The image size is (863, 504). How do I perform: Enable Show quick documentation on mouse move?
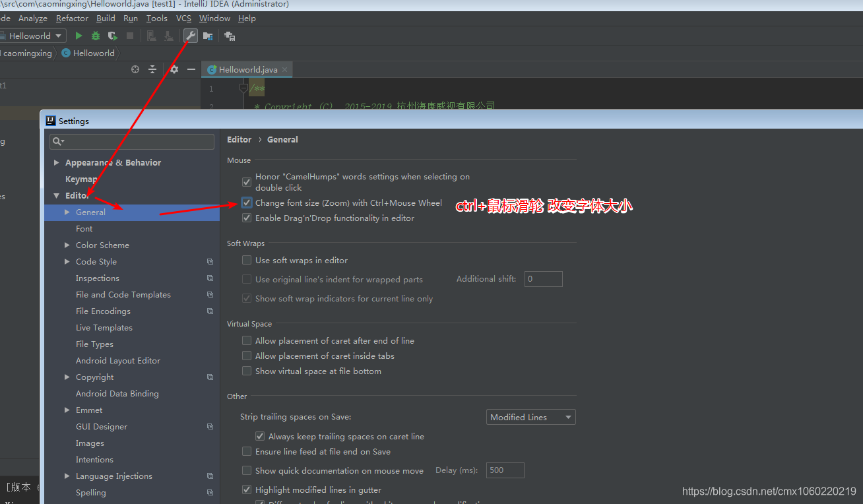pos(247,471)
